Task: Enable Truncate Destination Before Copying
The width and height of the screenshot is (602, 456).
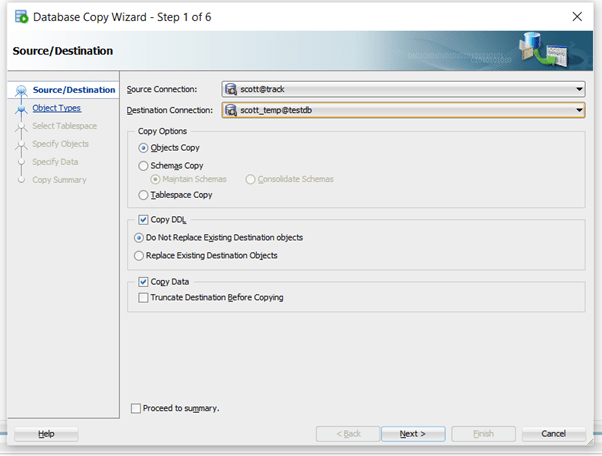Action: coord(144,297)
